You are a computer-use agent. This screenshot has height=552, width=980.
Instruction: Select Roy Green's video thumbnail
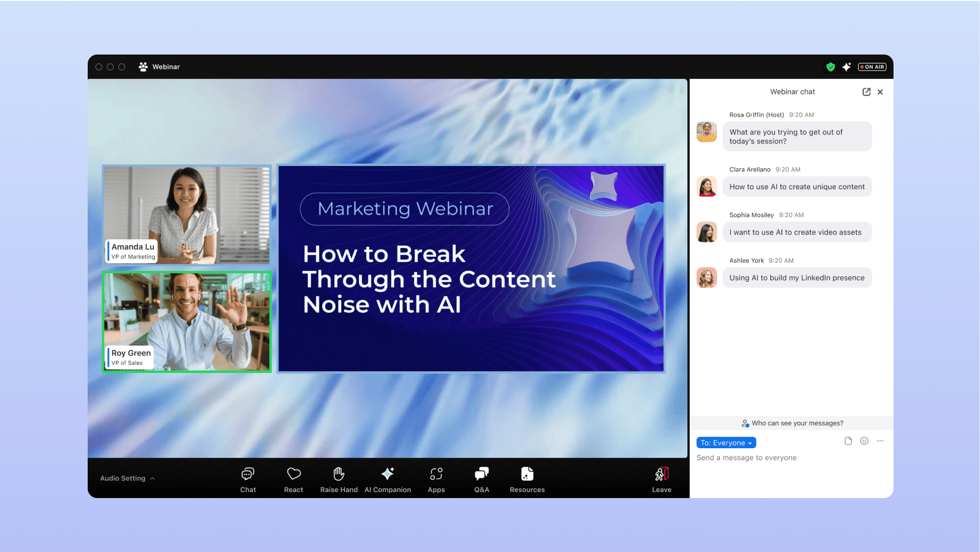(x=187, y=322)
